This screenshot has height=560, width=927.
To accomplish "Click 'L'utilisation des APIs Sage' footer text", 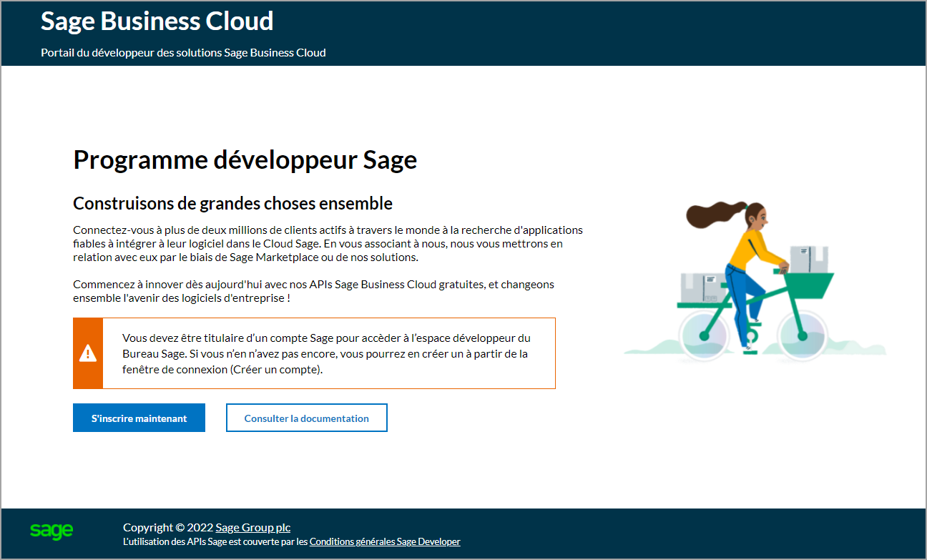I will [x=215, y=541].
